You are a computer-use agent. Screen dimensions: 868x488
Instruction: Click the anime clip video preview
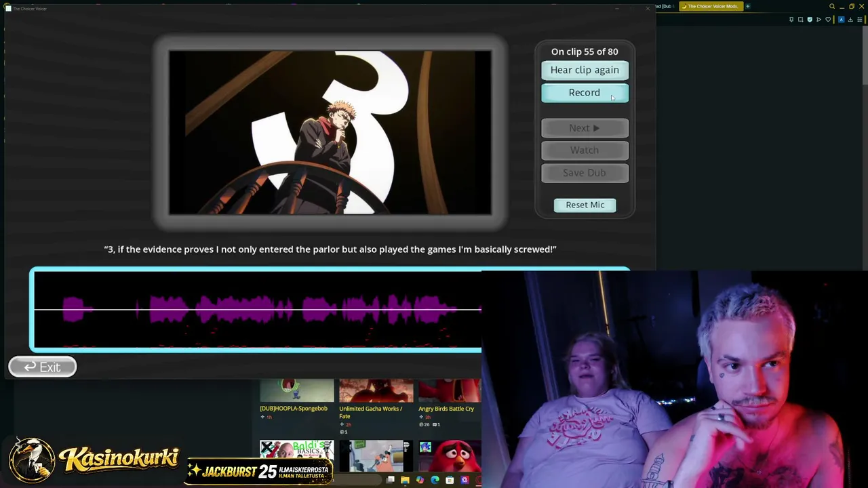(330, 132)
